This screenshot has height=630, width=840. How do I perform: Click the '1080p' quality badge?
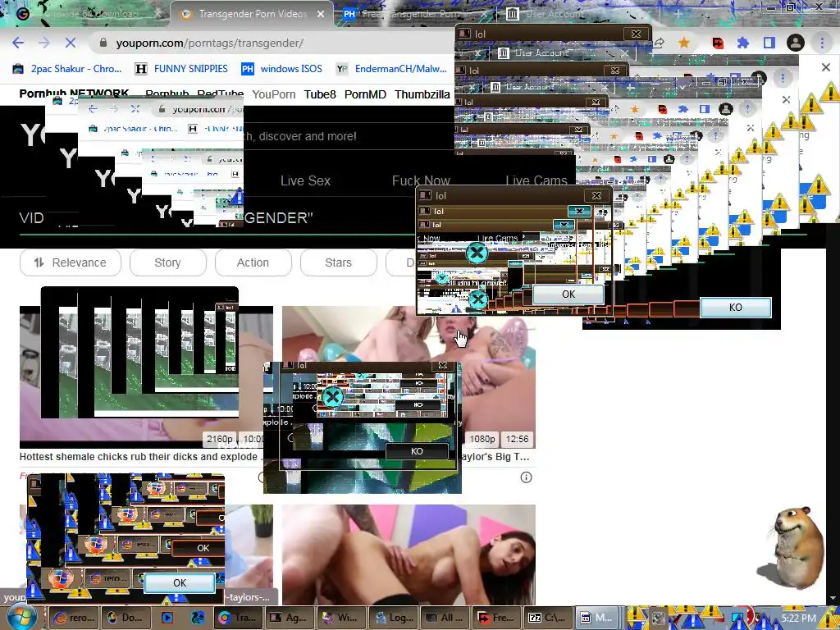[482, 439]
